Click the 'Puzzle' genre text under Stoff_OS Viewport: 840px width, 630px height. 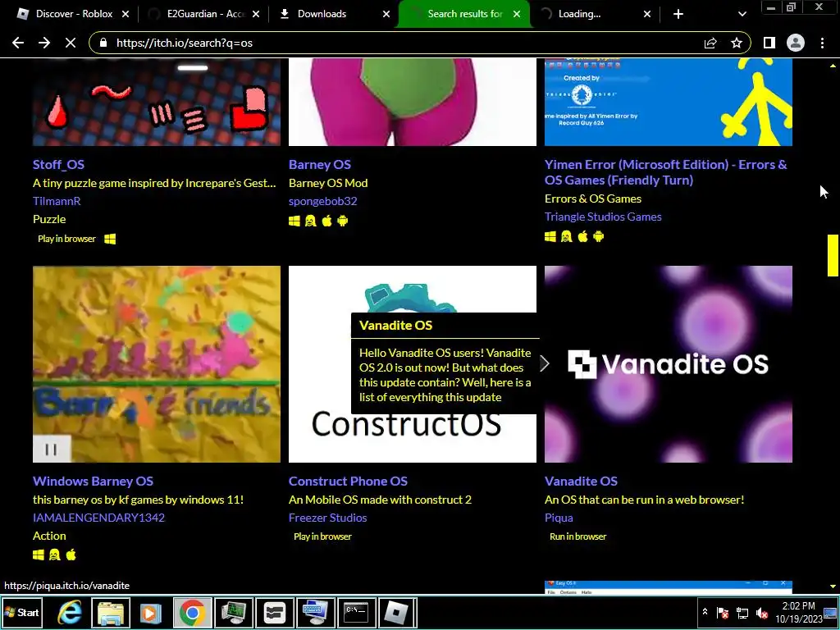point(49,219)
